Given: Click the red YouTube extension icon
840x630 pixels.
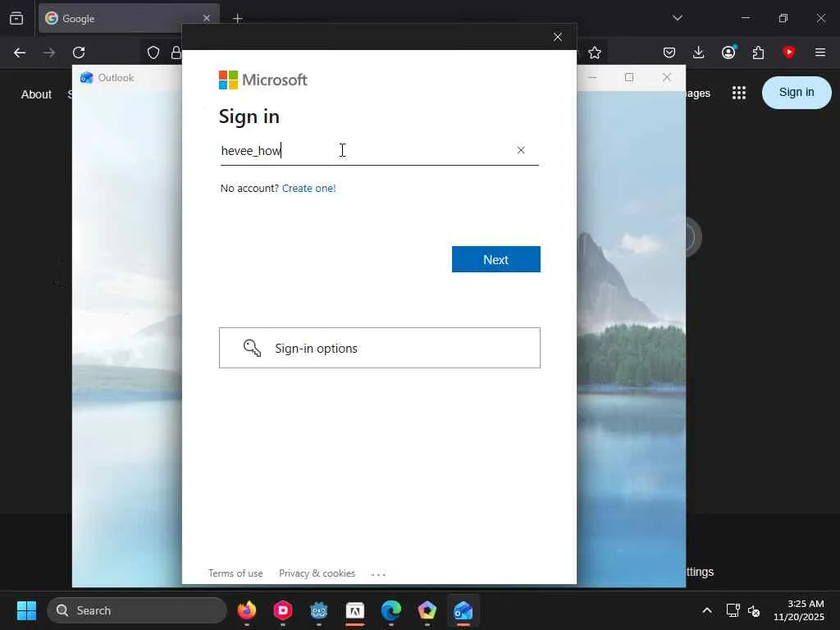Looking at the screenshot, I should (x=788, y=52).
